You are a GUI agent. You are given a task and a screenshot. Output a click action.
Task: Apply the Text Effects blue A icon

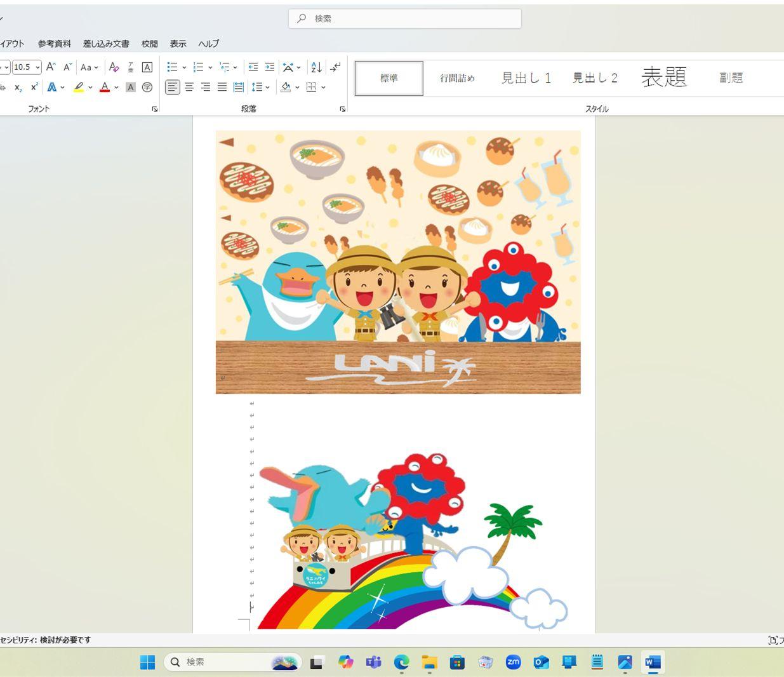[x=52, y=87]
